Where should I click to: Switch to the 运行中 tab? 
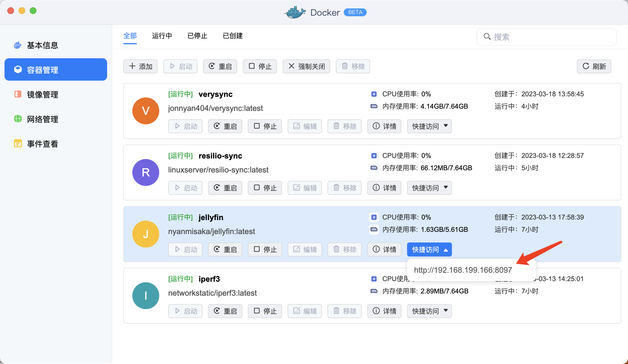pyautogui.click(x=162, y=36)
